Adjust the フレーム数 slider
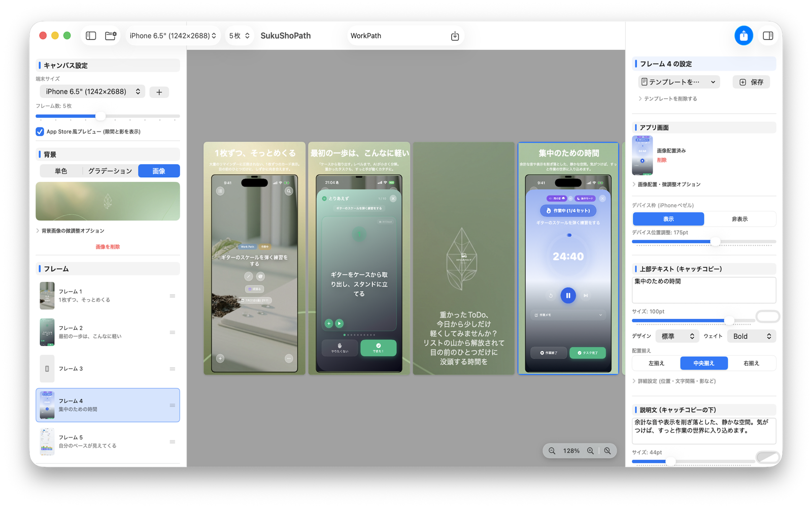This screenshot has height=508, width=812. [x=100, y=116]
